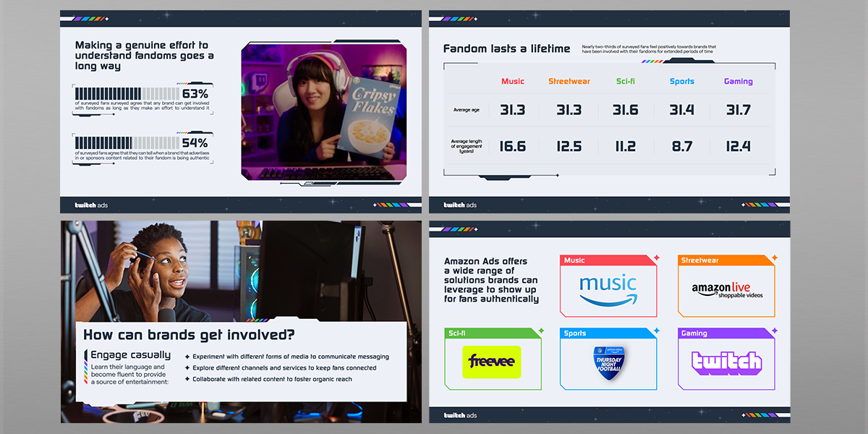Click the Music column header in the table
The width and height of the screenshot is (868, 434).
512,82
